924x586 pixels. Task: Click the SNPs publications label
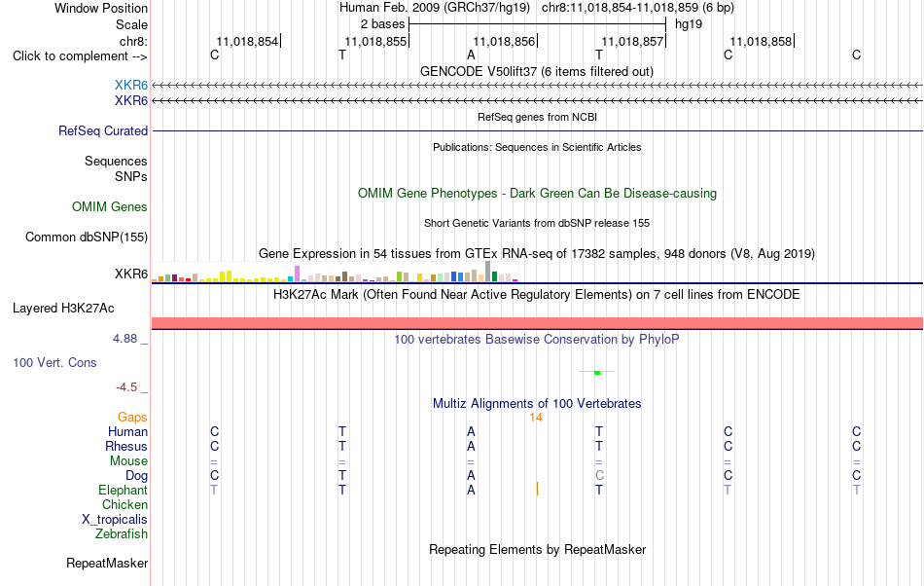pyautogui.click(x=131, y=176)
